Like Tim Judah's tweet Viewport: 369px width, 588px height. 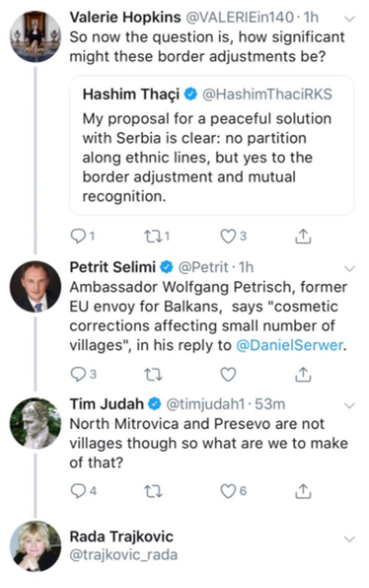(228, 491)
